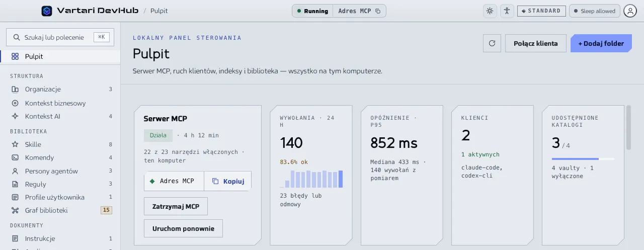644x250 pixels.
Task: Refresh the dashboard with reload icon
Action: [x=492, y=43]
